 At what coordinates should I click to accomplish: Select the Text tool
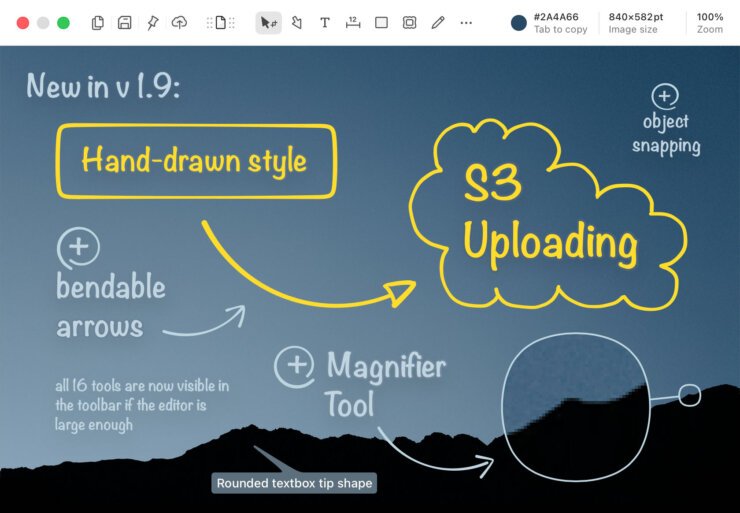pos(325,23)
